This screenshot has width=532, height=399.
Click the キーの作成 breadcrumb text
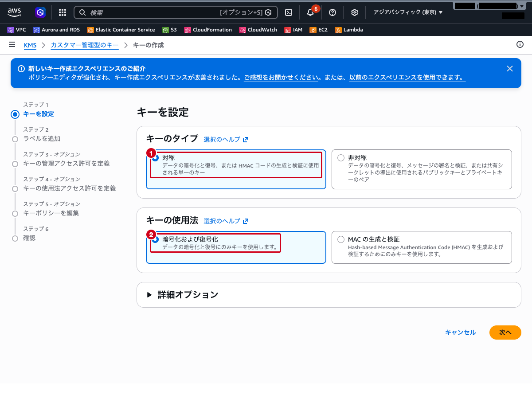(149, 45)
